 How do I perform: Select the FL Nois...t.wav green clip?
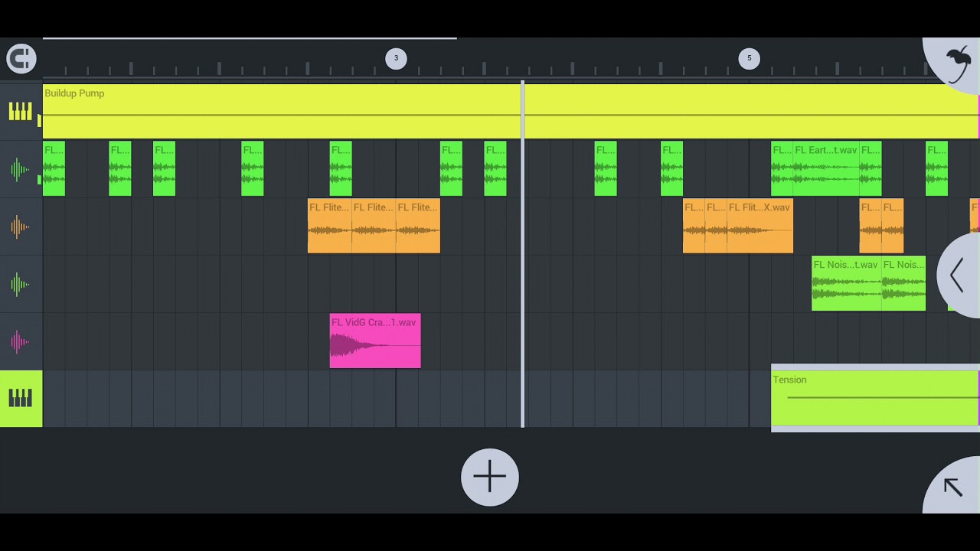[846, 284]
